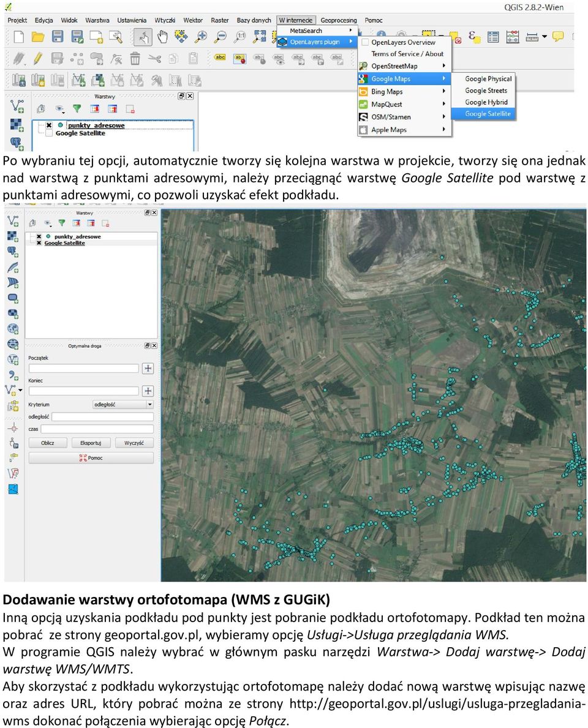Open a project with the yellow folder icon
Viewport: 588px width, 728px height.
point(37,37)
